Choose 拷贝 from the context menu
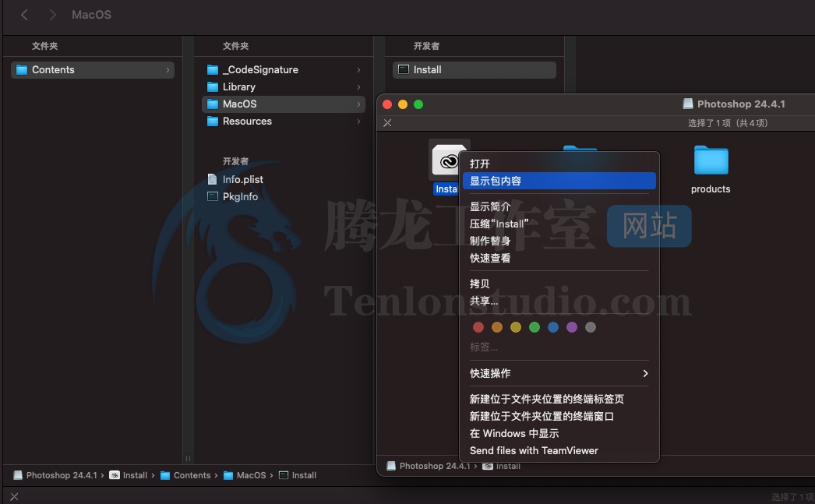Image resolution: width=815 pixels, height=504 pixels. pyautogui.click(x=559, y=284)
